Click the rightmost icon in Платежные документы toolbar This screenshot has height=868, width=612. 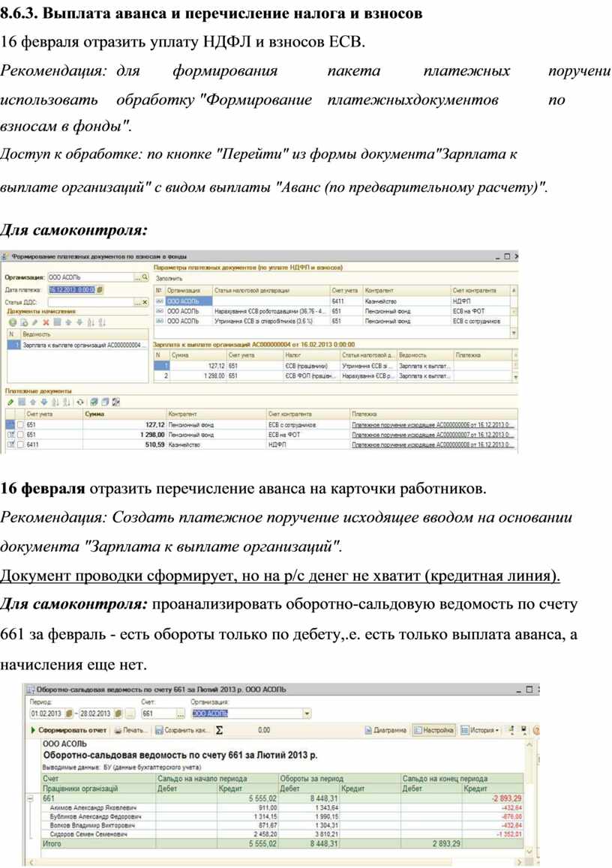click(x=115, y=402)
